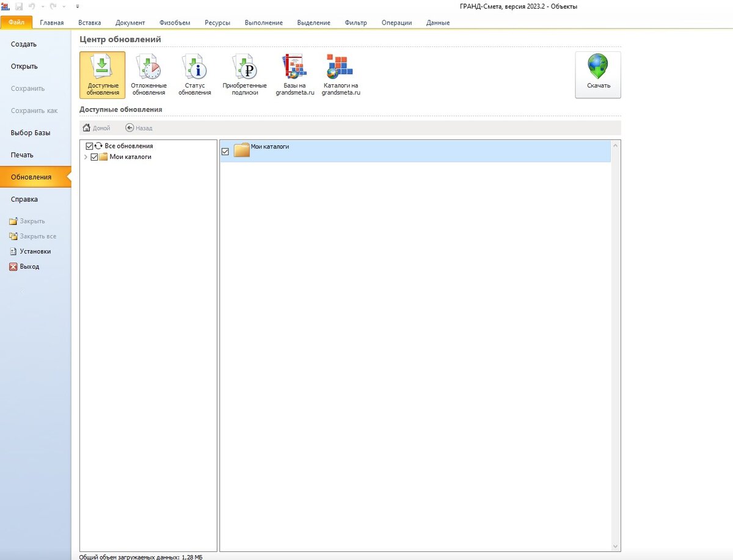This screenshot has height=560, width=733.
Task: Click the Сохранить как menu item
Action: coord(35,111)
